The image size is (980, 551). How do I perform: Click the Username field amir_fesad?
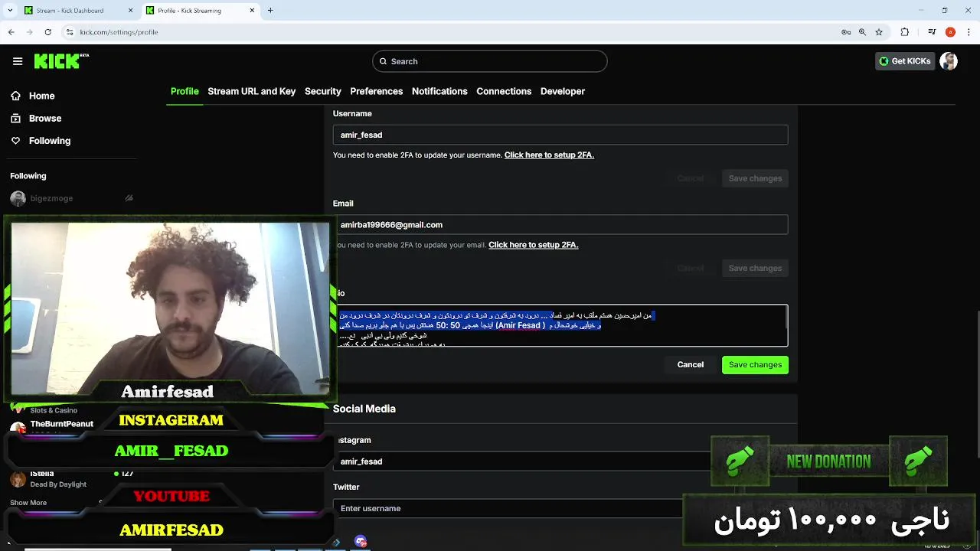[x=560, y=135]
